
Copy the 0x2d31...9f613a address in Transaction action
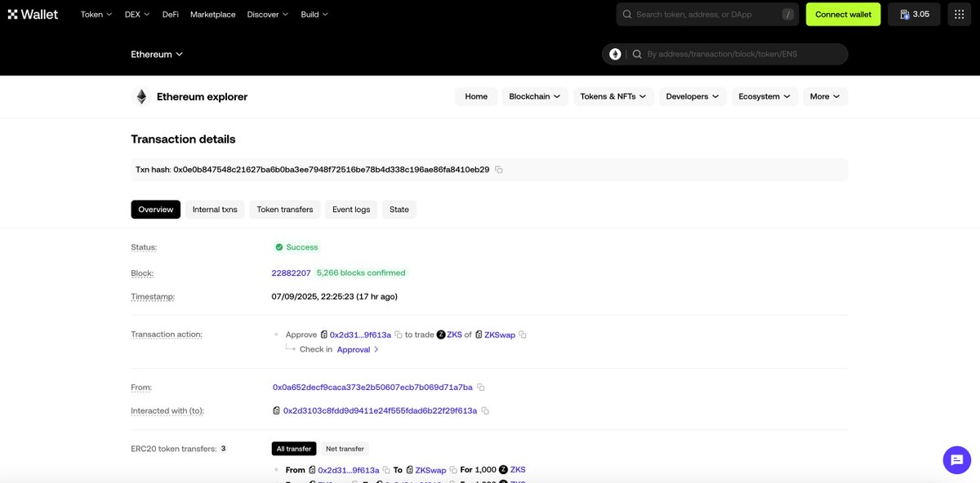399,335
